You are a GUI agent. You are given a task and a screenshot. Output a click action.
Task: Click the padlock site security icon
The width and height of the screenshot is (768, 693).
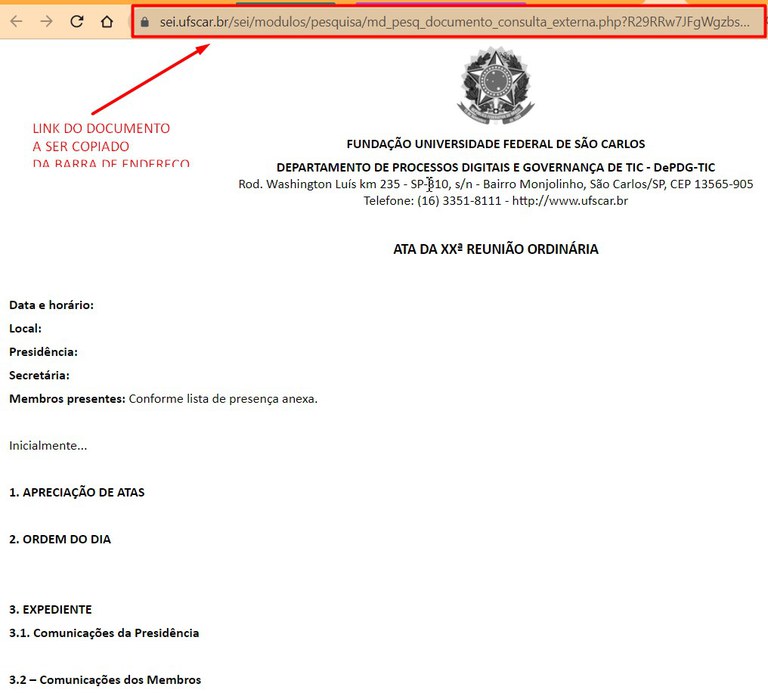(144, 22)
